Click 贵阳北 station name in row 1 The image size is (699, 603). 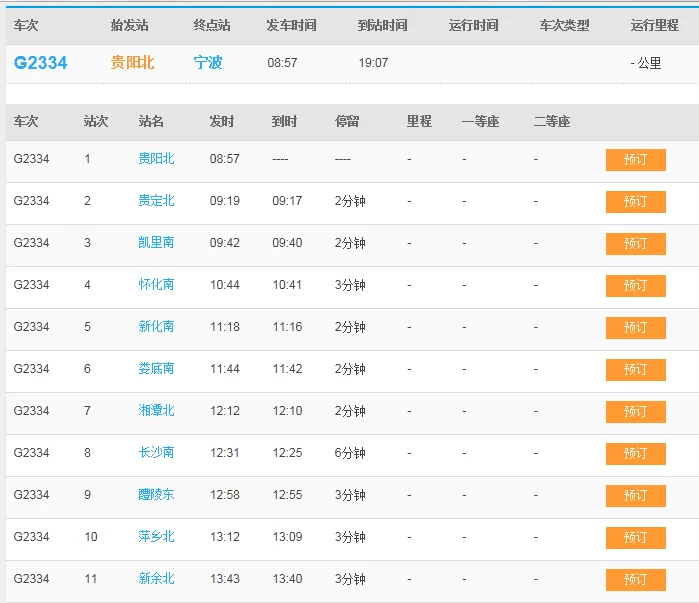pos(156,159)
